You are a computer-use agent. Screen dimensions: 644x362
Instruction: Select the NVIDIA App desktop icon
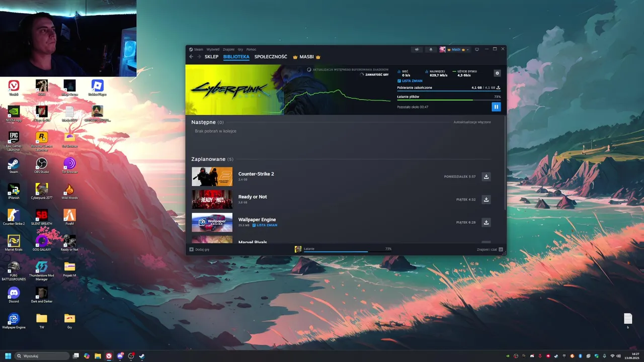pyautogui.click(x=14, y=113)
